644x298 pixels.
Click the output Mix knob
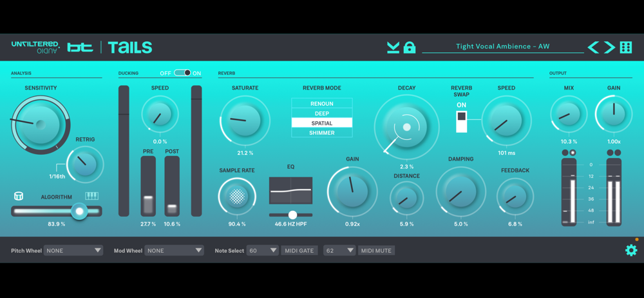[x=569, y=114]
